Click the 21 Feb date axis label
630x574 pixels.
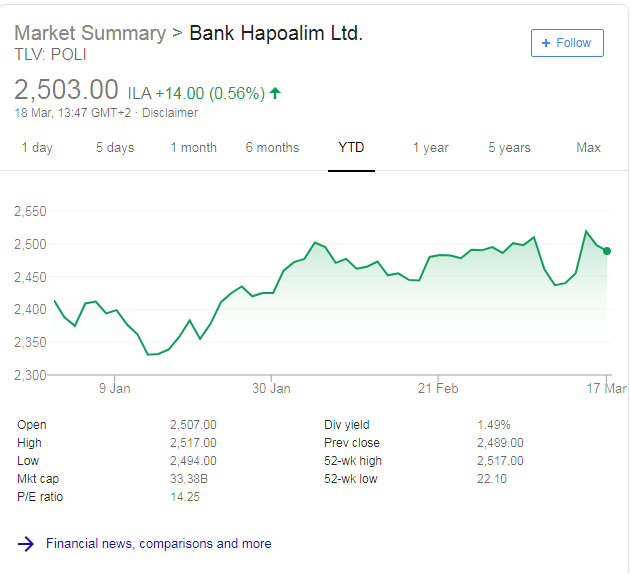(438, 388)
